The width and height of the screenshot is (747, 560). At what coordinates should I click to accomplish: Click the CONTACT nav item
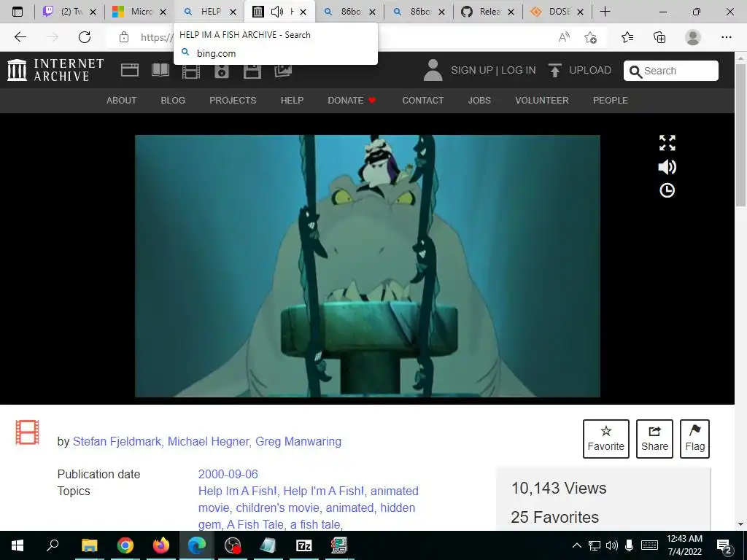[x=422, y=101]
